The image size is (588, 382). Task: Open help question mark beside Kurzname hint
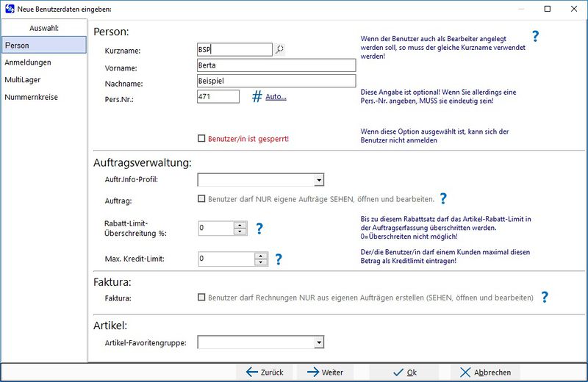coord(535,37)
